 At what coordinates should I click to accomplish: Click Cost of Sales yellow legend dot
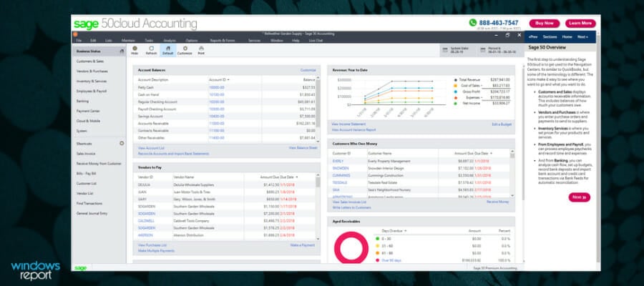tap(455, 86)
